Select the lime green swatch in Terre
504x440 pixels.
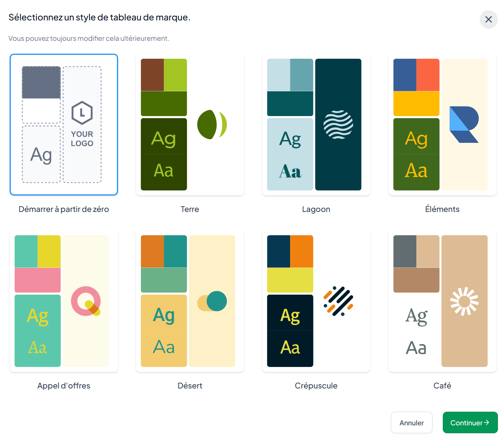(175, 75)
